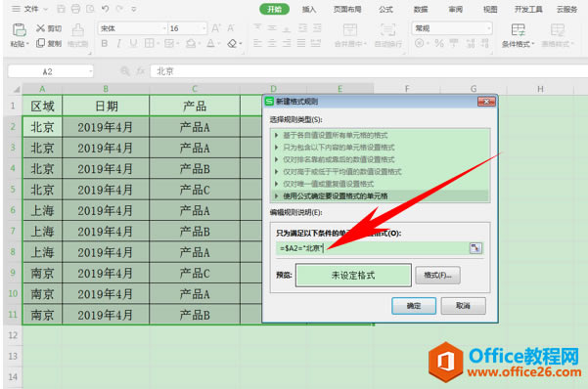
Task: Open Conditional Formatting (条件格式) icon
Action: 518,30
